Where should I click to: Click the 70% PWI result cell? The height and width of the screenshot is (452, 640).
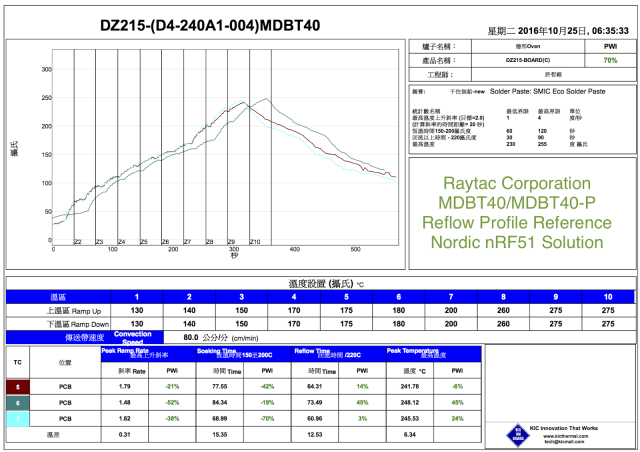[610, 60]
